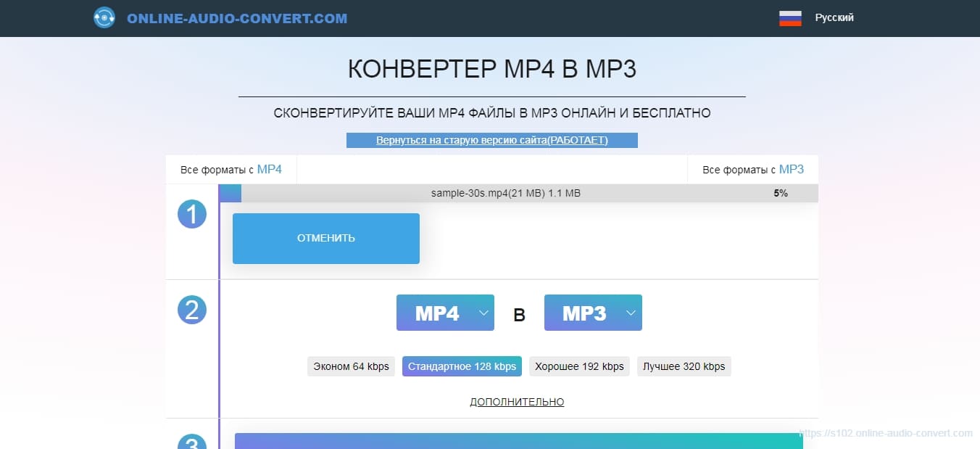Open the MP4 source format dropdown

[x=483, y=312]
